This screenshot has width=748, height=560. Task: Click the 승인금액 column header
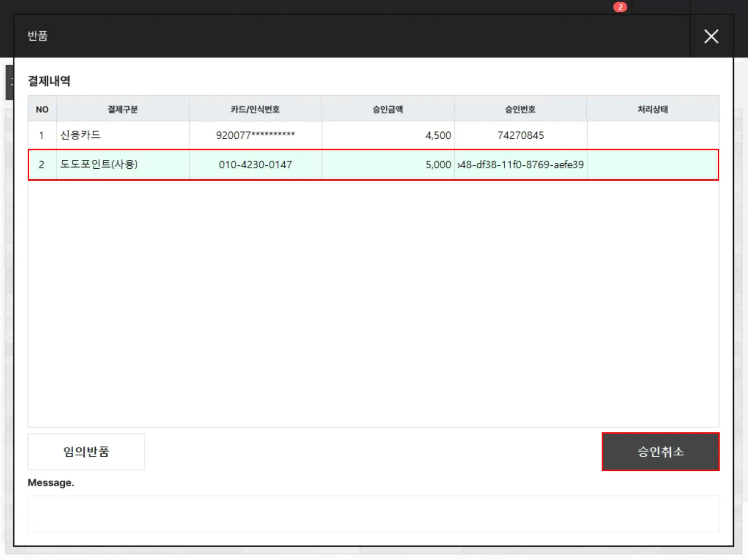click(x=388, y=109)
